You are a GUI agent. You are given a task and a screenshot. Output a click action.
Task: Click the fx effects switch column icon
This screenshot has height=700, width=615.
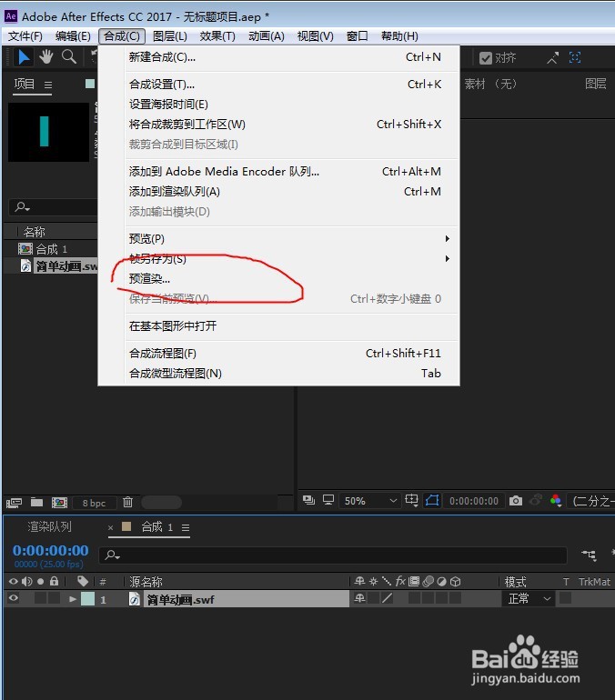pyautogui.click(x=400, y=581)
